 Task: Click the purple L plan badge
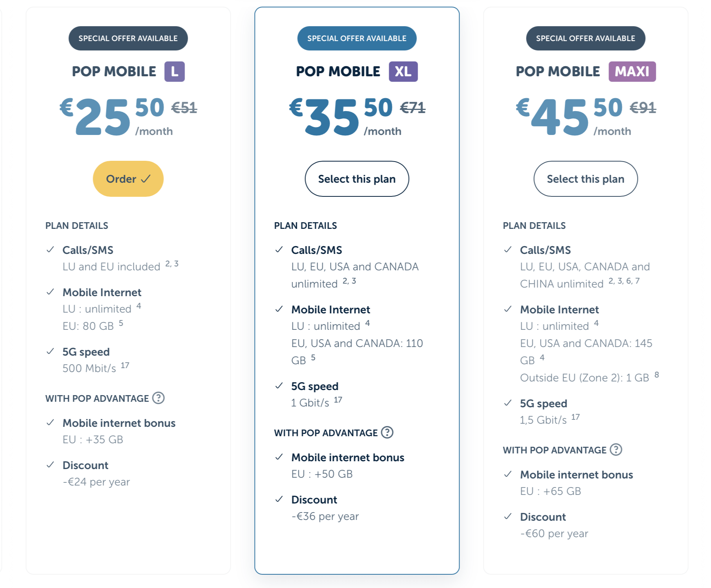(174, 72)
